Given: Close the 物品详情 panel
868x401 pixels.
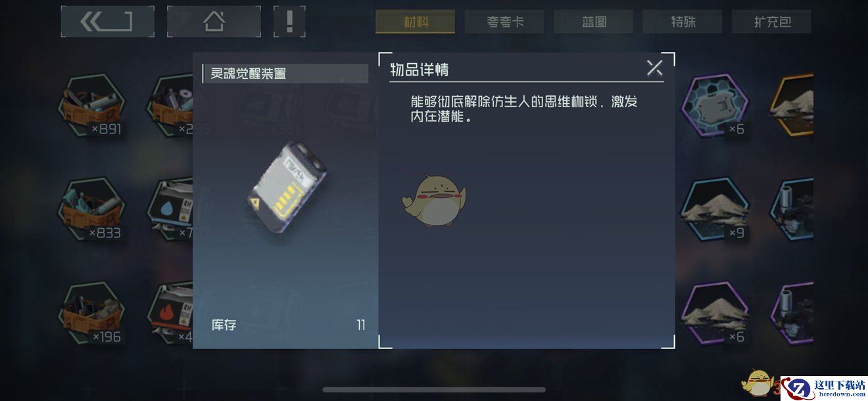Looking at the screenshot, I should tap(654, 68).
